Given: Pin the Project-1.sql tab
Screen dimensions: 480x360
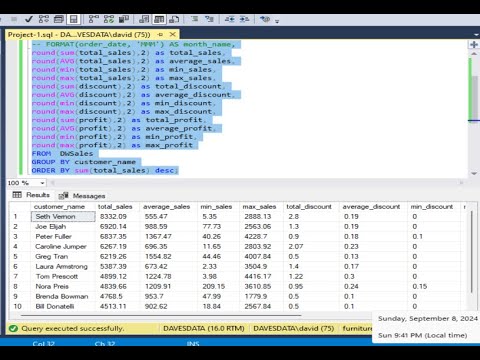Looking at the screenshot, I should pos(161,35).
